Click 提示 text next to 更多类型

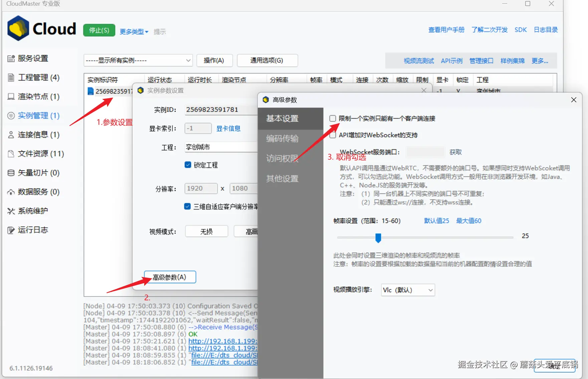point(160,31)
